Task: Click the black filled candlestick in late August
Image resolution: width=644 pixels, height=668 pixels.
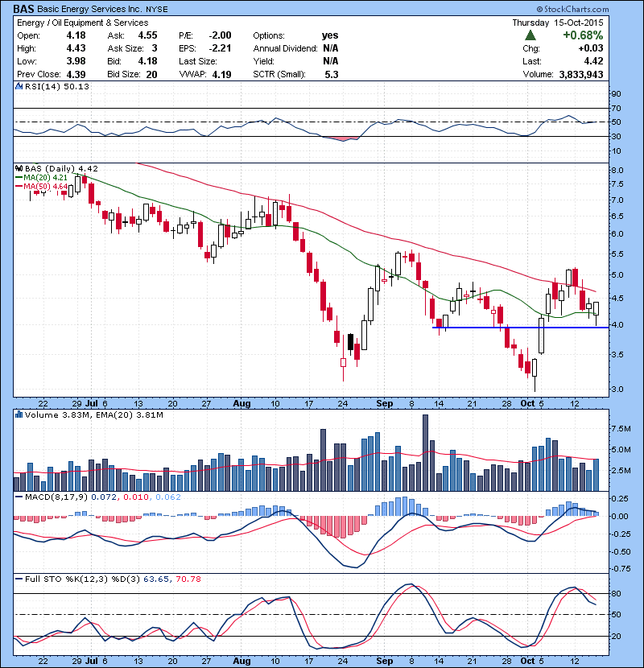Action: 350,342
